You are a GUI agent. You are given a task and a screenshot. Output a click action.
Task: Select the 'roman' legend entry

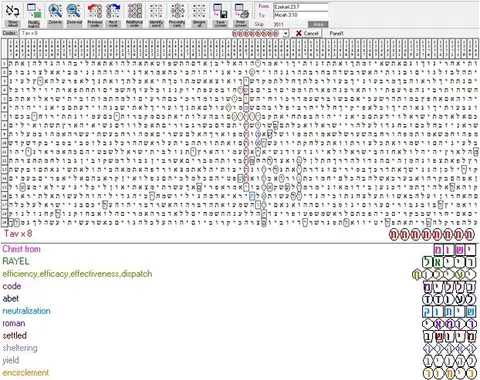coord(14,323)
